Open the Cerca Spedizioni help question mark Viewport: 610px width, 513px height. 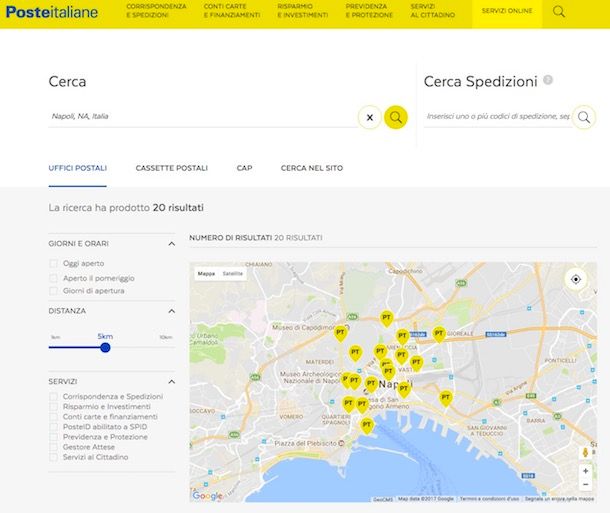coord(548,81)
